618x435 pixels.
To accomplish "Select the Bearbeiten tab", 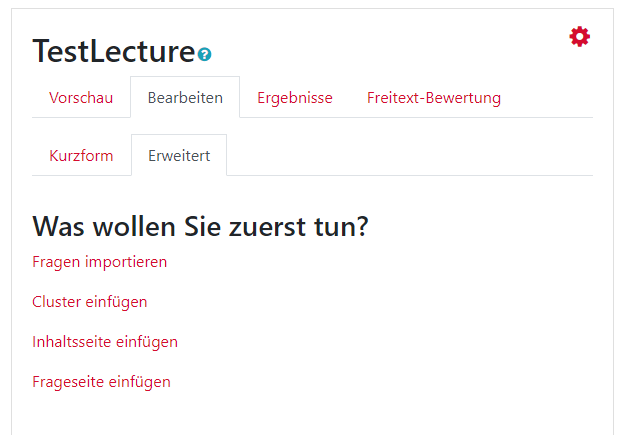I will (x=185, y=98).
